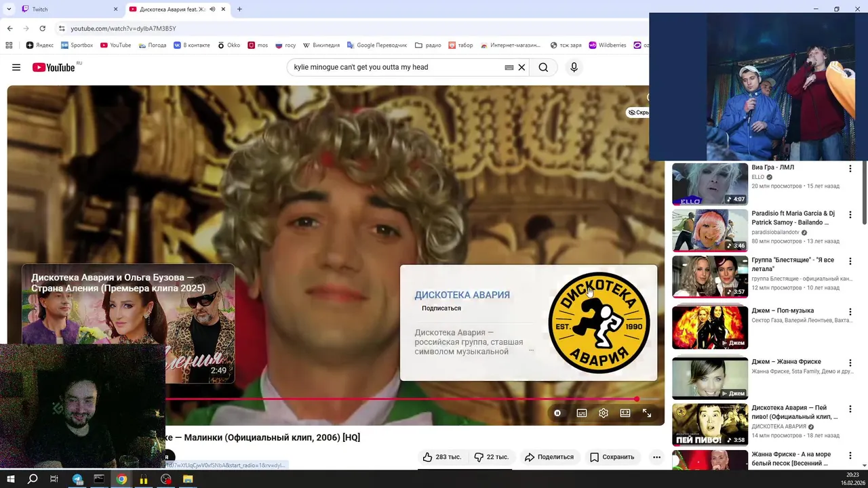Screen dimensions: 868x488
Task: Switch the player to theater mode
Action: pos(625,413)
